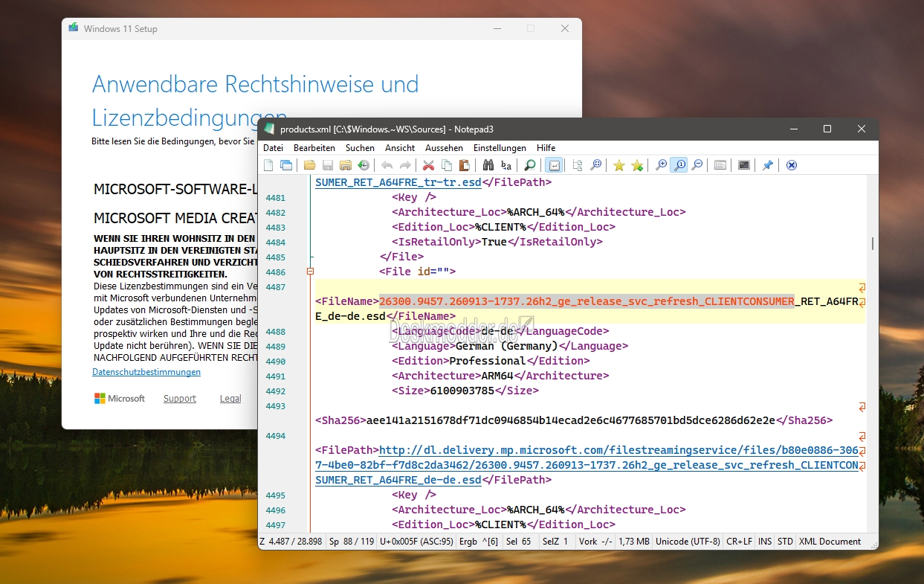Open the CR+LF line ending selector
This screenshot has width=924, height=584.
(739, 542)
